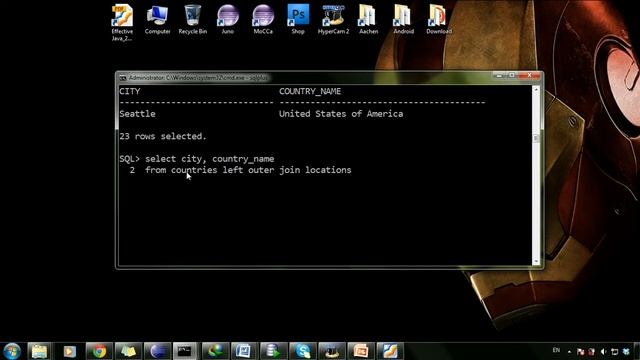Click the Seattle result row text

[138, 114]
